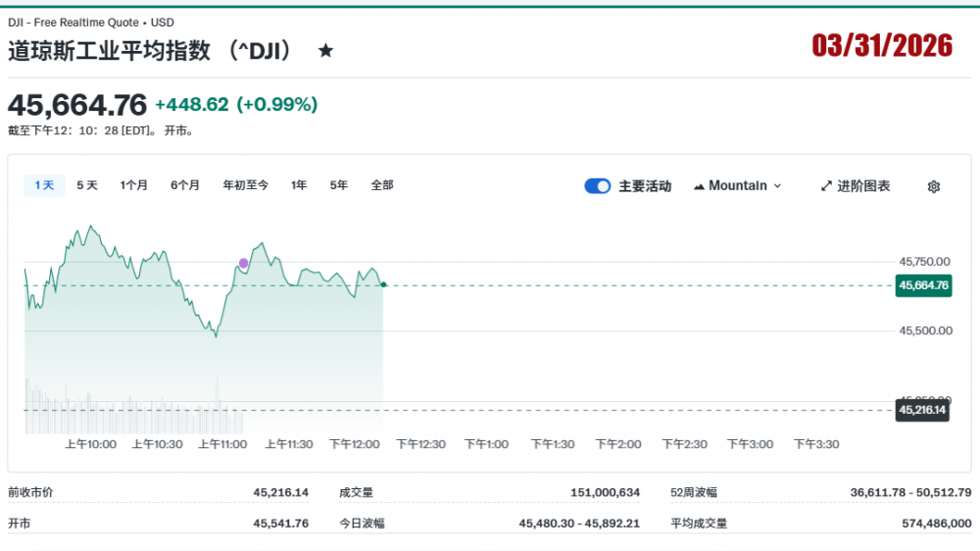Image resolution: width=980 pixels, height=551 pixels.
Task: Select the 1个月 range tab
Action: click(134, 185)
